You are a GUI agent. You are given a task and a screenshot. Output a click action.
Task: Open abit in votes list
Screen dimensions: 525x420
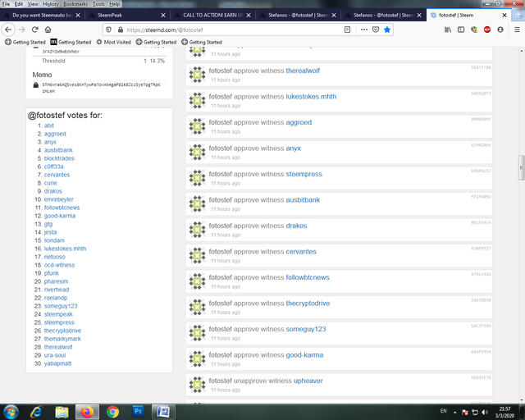coord(49,126)
